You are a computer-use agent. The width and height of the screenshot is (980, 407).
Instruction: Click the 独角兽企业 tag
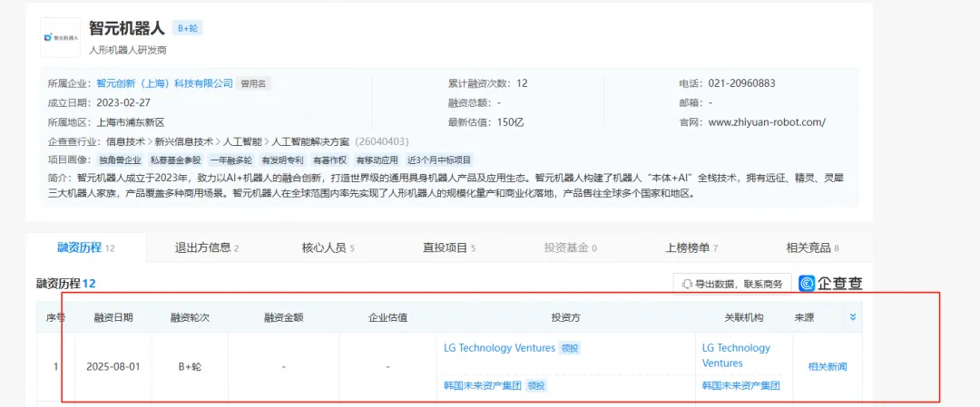coord(121,160)
